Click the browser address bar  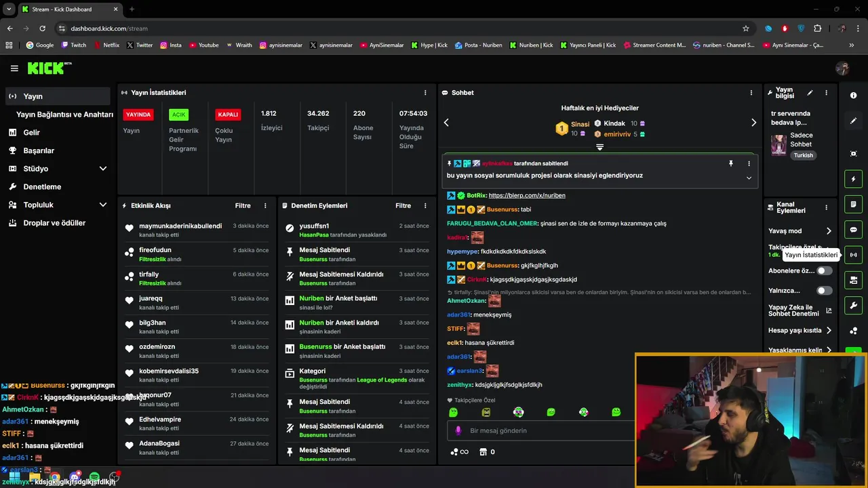click(400, 28)
